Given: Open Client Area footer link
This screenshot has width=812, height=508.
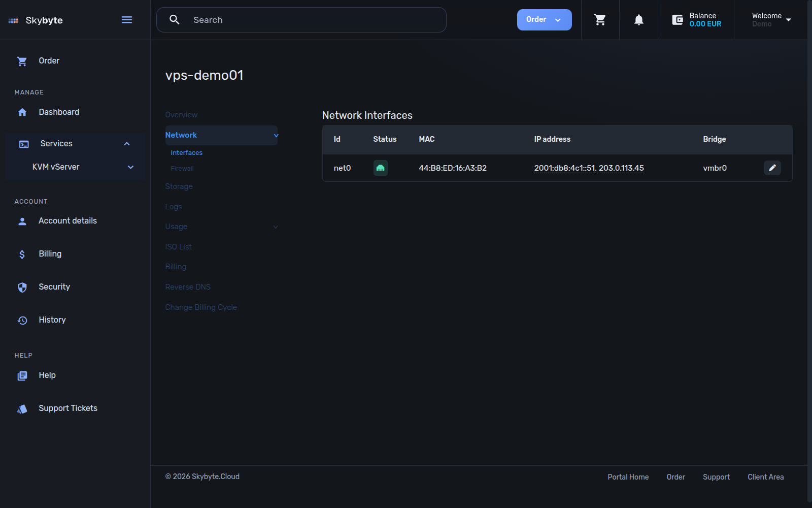Looking at the screenshot, I should pyautogui.click(x=765, y=477).
